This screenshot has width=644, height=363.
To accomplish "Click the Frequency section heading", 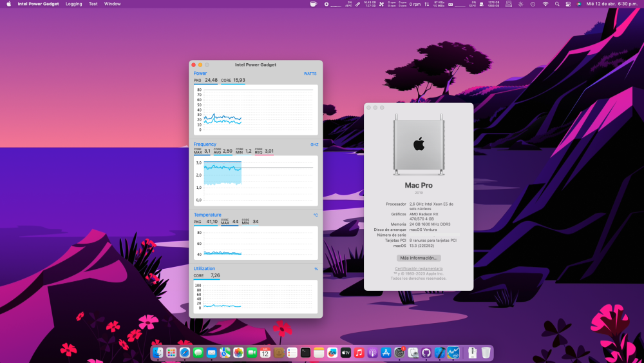I will click(205, 144).
